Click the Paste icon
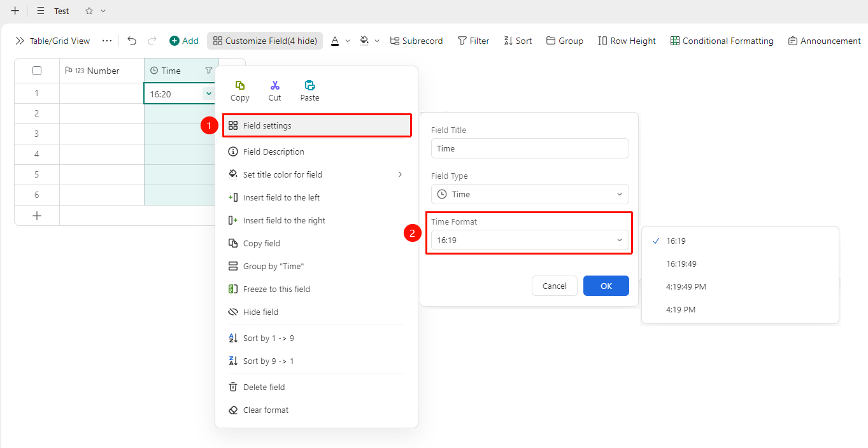 309,85
